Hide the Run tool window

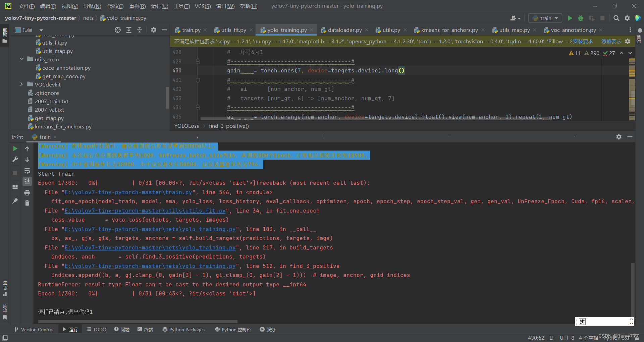[x=630, y=137]
